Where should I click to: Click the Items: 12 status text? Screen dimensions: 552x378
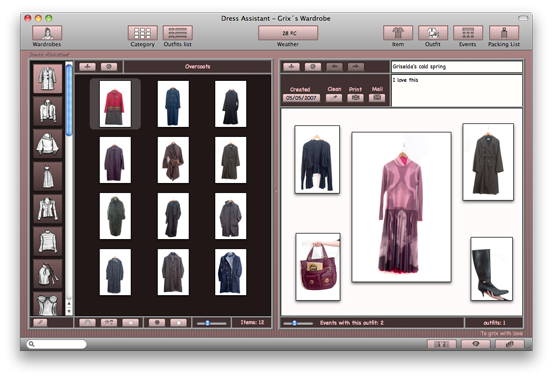252,322
